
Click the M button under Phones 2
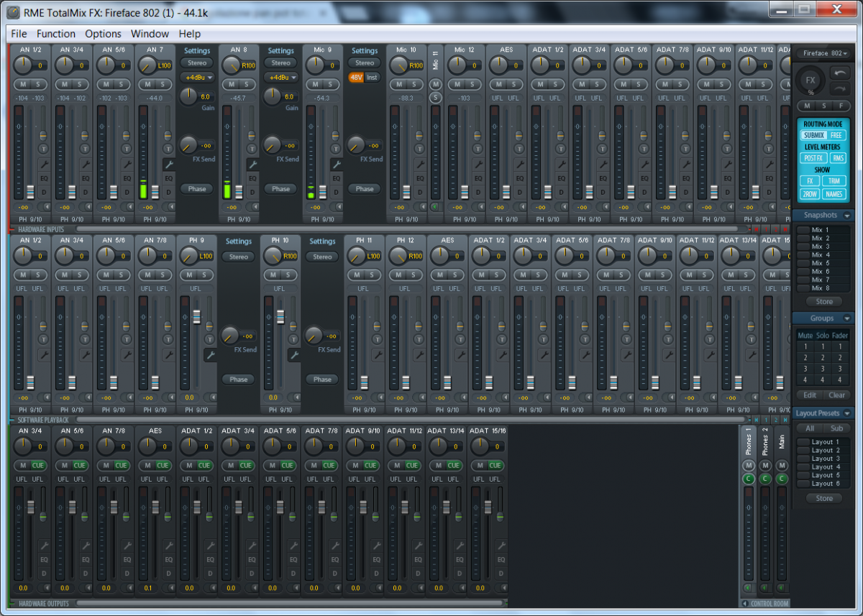tap(764, 466)
